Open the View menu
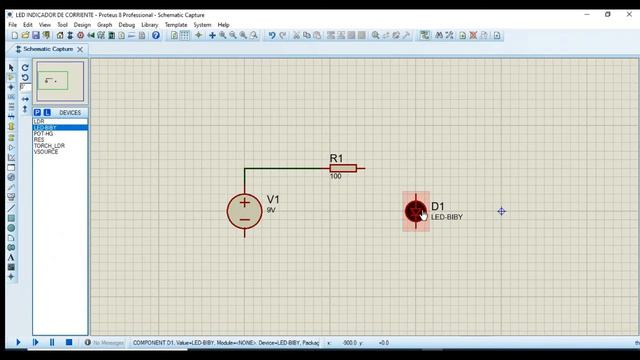The image size is (640, 360). pyautogui.click(x=44, y=25)
